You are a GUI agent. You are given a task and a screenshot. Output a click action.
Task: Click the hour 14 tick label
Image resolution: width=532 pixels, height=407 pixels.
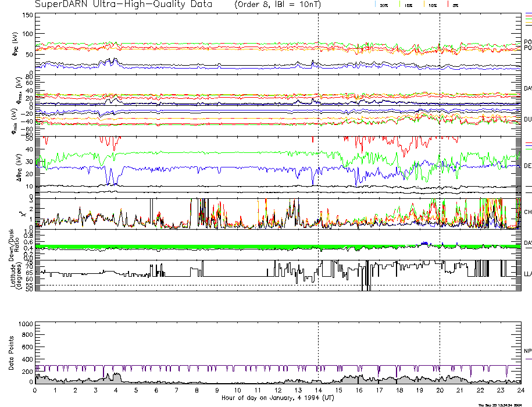(318, 391)
